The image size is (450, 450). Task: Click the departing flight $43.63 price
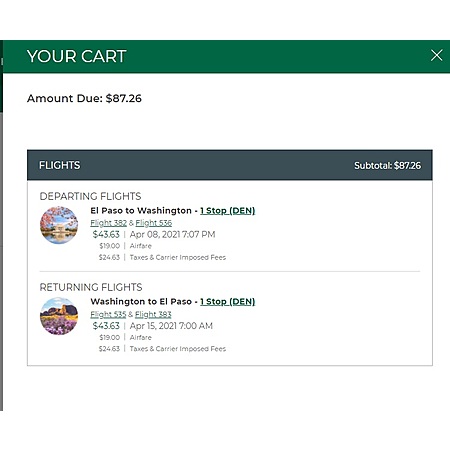tap(106, 234)
